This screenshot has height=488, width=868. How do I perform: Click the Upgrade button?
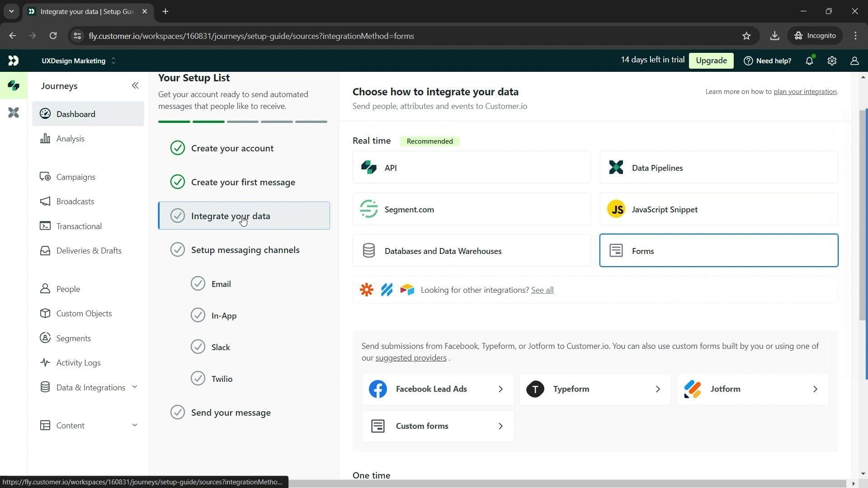(x=711, y=61)
